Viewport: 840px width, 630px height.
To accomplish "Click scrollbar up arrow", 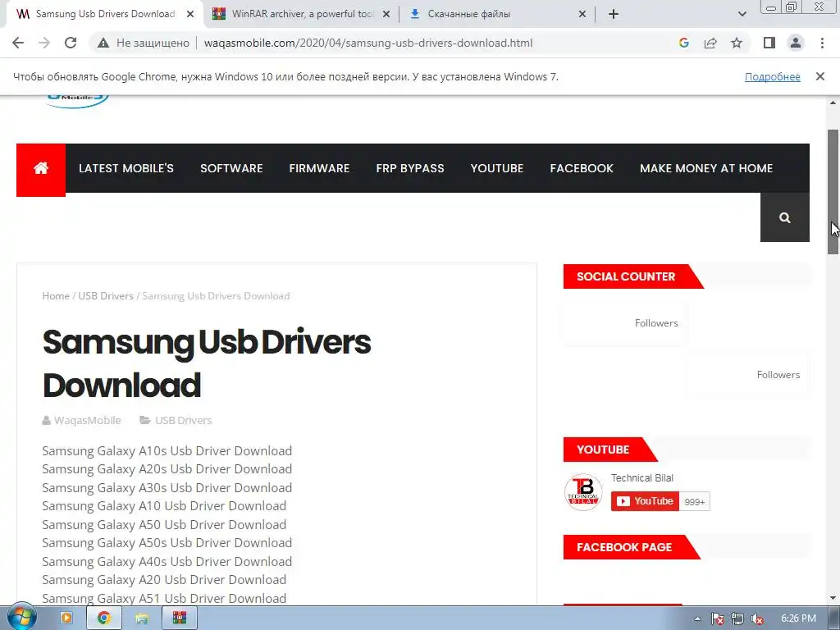I will click(x=833, y=103).
